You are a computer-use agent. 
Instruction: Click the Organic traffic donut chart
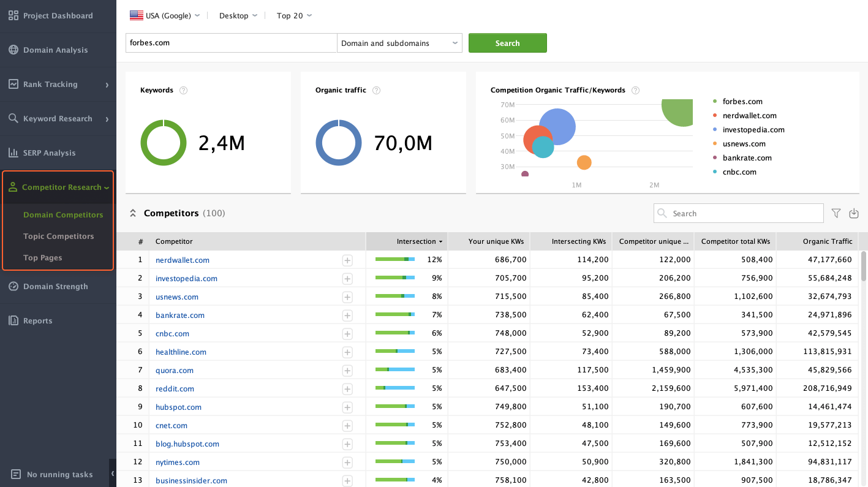pyautogui.click(x=339, y=143)
